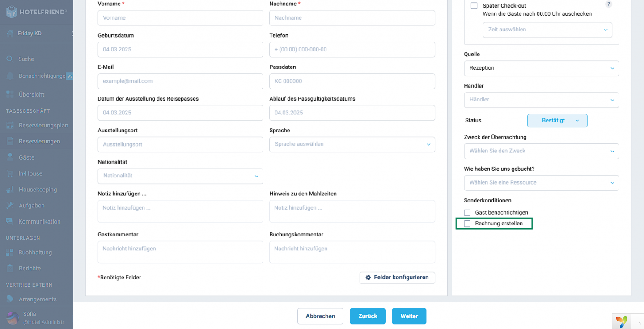Click the Buchungskommentar text area
This screenshot has width=644, height=329.
point(352,252)
